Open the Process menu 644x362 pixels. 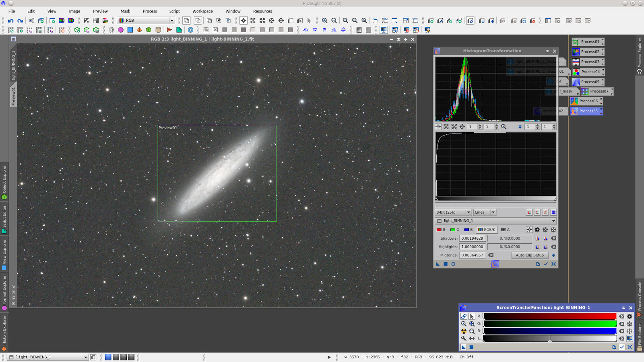click(150, 11)
